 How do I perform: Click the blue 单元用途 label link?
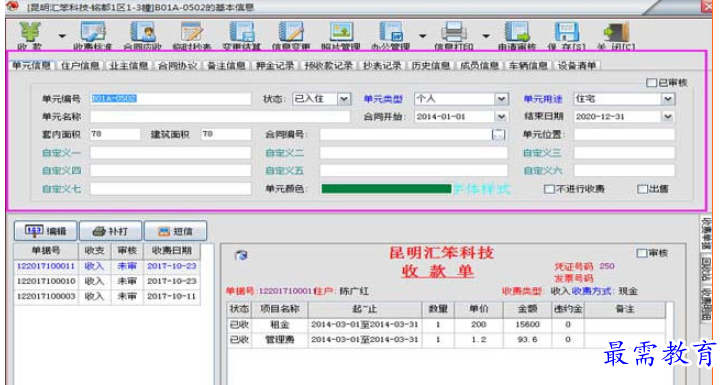click(x=543, y=99)
